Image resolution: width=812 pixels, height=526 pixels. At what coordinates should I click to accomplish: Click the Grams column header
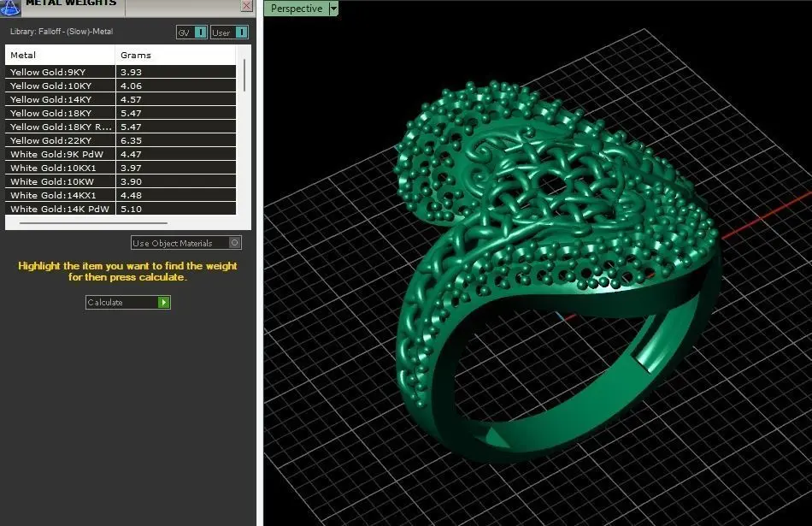(x=175, y=55)
